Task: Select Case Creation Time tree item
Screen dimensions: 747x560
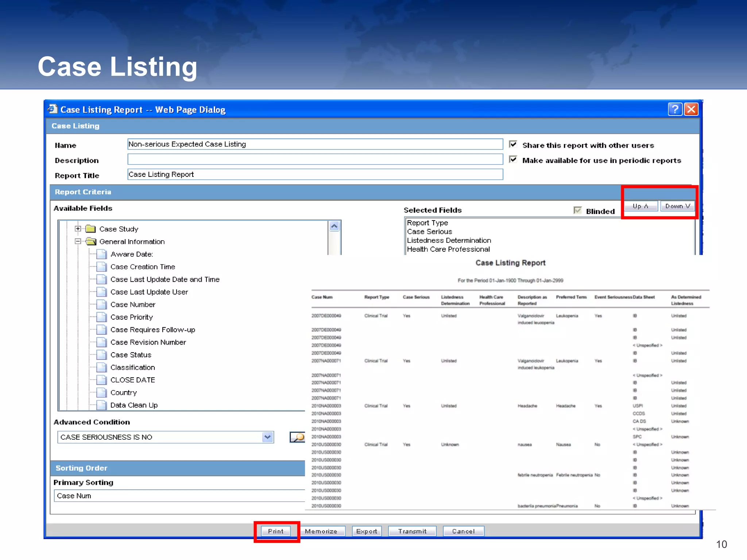Action: [143, 267]
